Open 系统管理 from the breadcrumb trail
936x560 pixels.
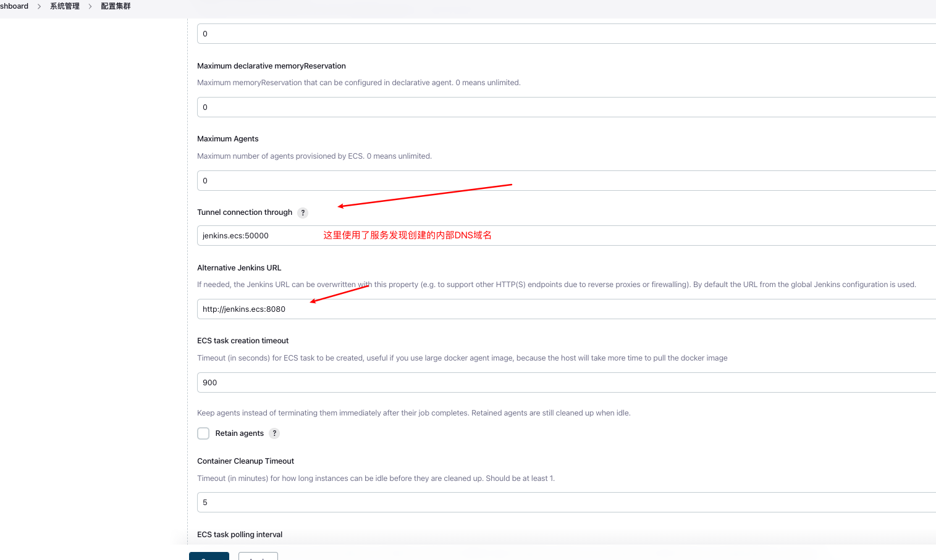point(64,6)
